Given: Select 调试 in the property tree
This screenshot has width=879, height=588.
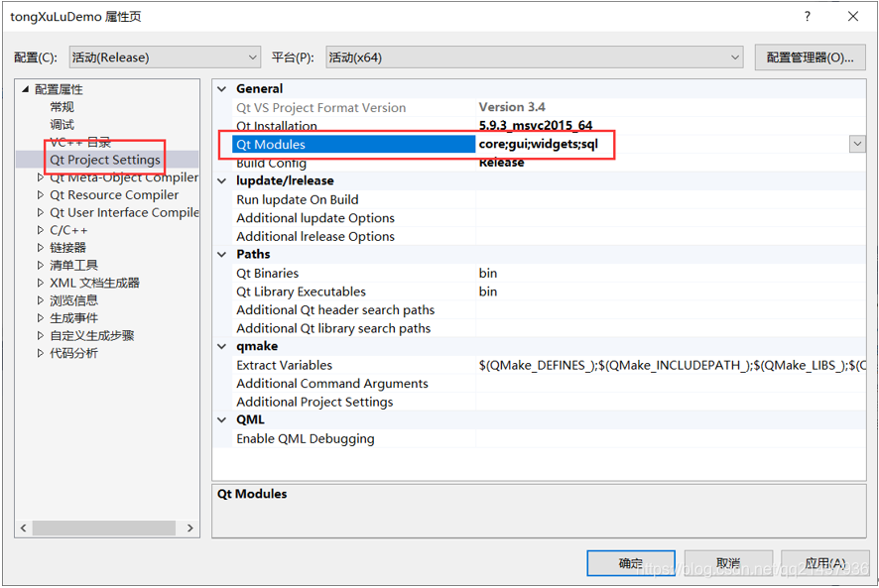Looking at the screenshot, I should point(62,124).
